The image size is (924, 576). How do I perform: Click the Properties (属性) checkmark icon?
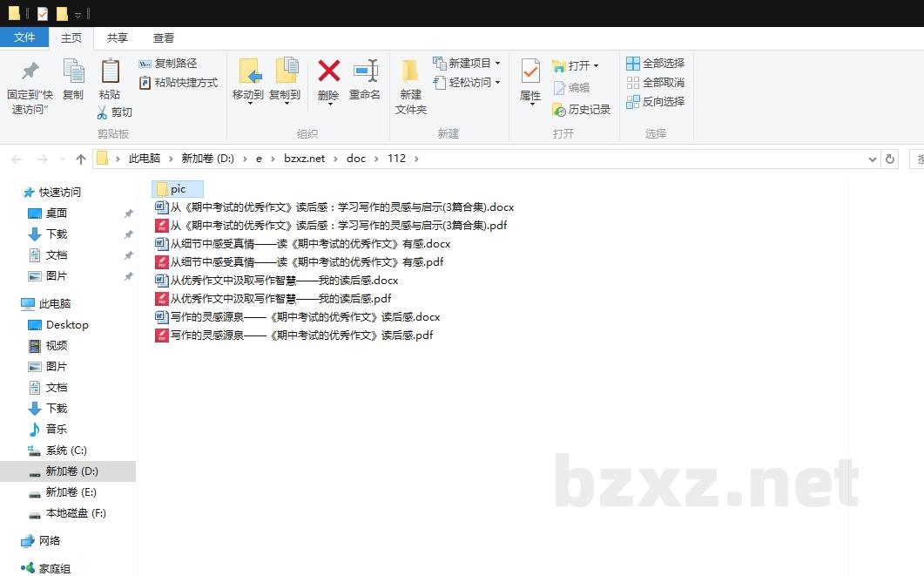point(530,71)
